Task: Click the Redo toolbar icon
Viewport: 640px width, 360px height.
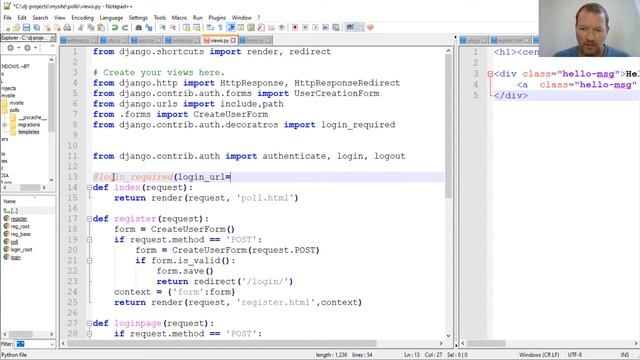Action: click(125, 27)
